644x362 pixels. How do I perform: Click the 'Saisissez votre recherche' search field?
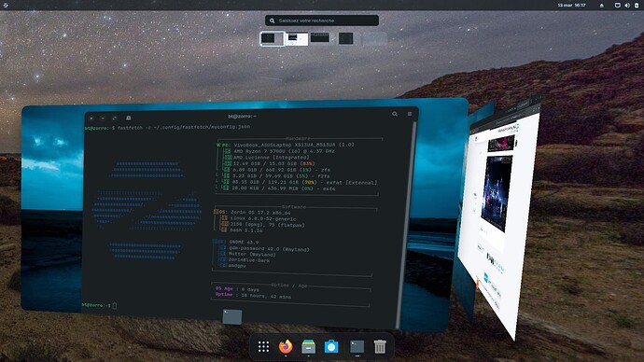(x=322, y=21)
